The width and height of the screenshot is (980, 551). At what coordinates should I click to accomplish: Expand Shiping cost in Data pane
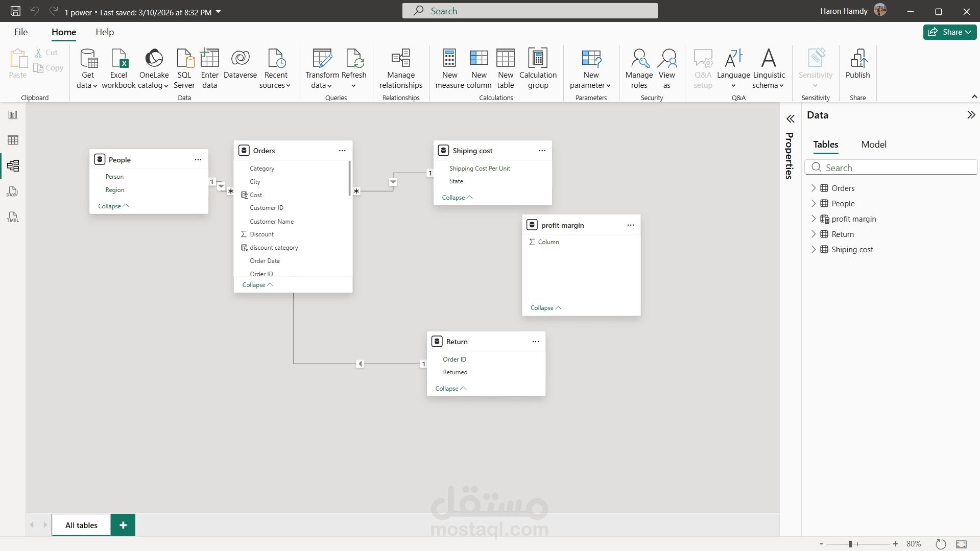coord(814,250)
